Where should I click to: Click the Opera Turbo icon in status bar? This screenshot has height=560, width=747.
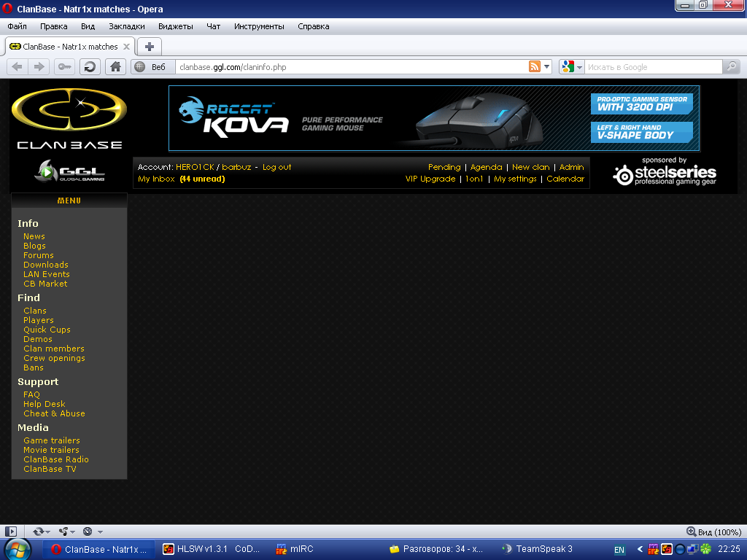(x=88, y=532)
